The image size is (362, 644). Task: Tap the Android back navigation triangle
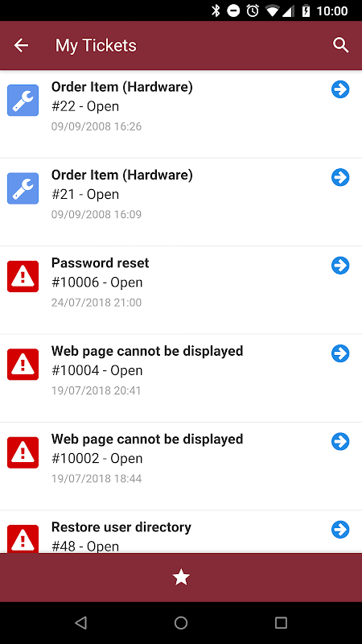[x=81, y=623]
